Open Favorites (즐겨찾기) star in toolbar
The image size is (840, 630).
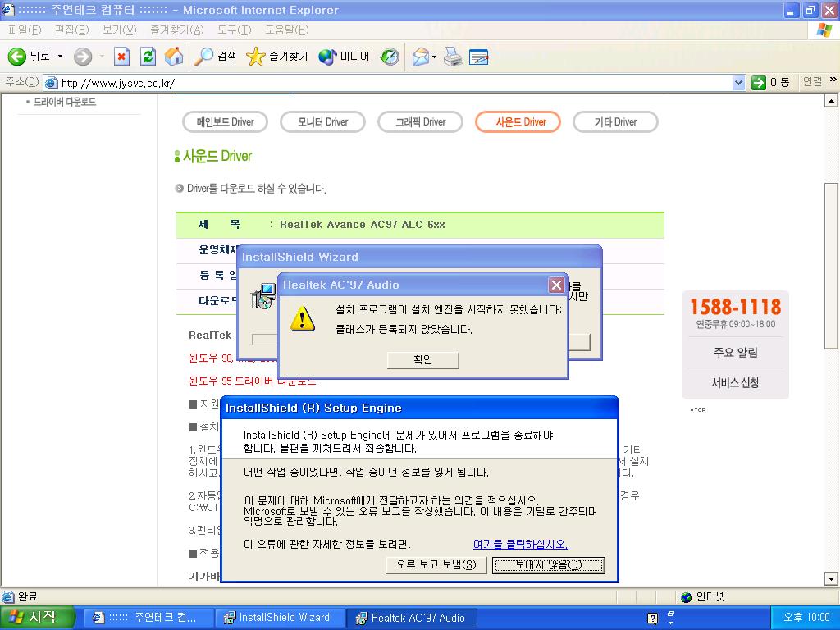click(x=277, y=57)
